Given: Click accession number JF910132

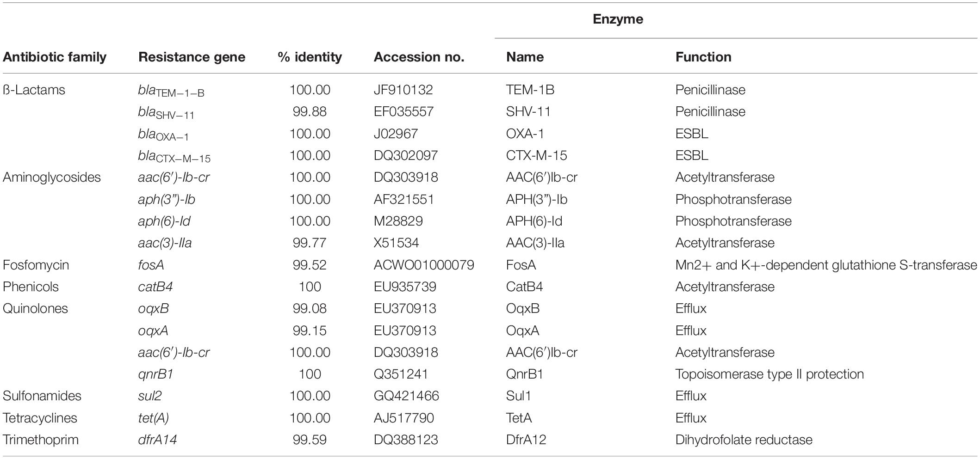Looking at the screenshot, I should (x=403, y=90).
